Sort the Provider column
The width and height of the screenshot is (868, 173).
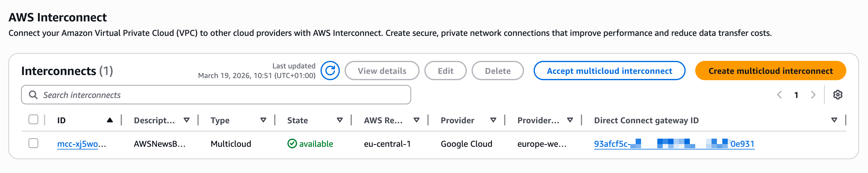pyautogui.click(x=493, y=120)
